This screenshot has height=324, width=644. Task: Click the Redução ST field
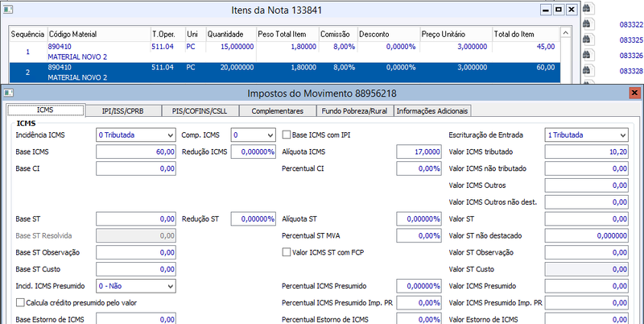coord(253,219)
